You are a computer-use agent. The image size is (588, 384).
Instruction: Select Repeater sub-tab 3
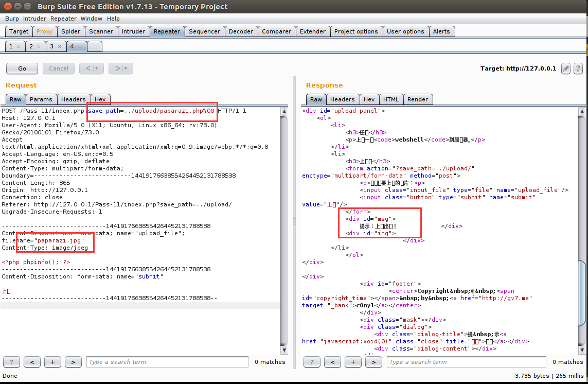click(x=52, y=46)
